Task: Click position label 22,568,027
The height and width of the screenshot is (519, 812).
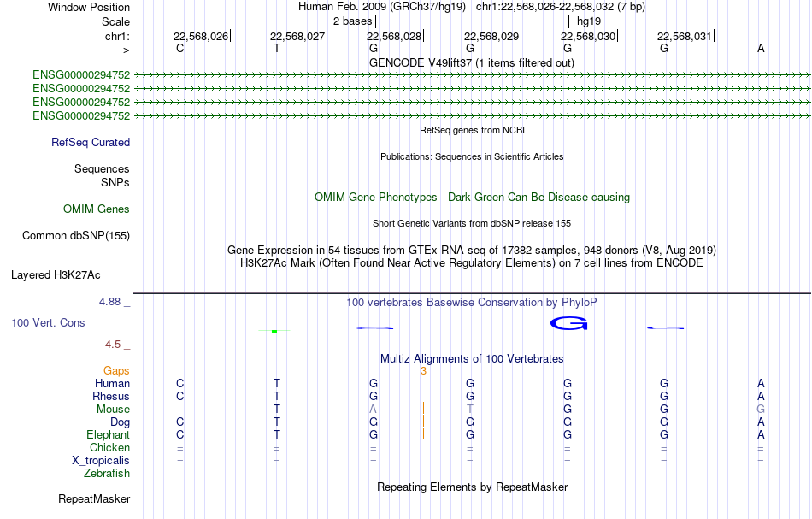Action: pos(297,36)
